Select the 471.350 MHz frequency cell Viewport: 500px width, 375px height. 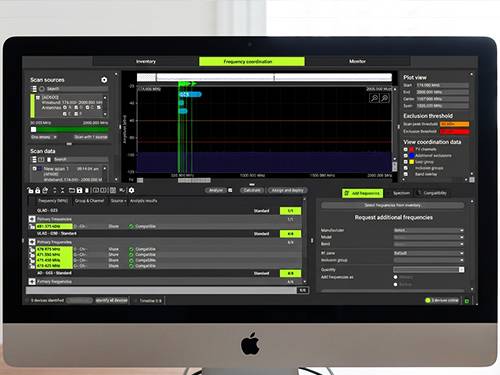(x=54, y=255)
